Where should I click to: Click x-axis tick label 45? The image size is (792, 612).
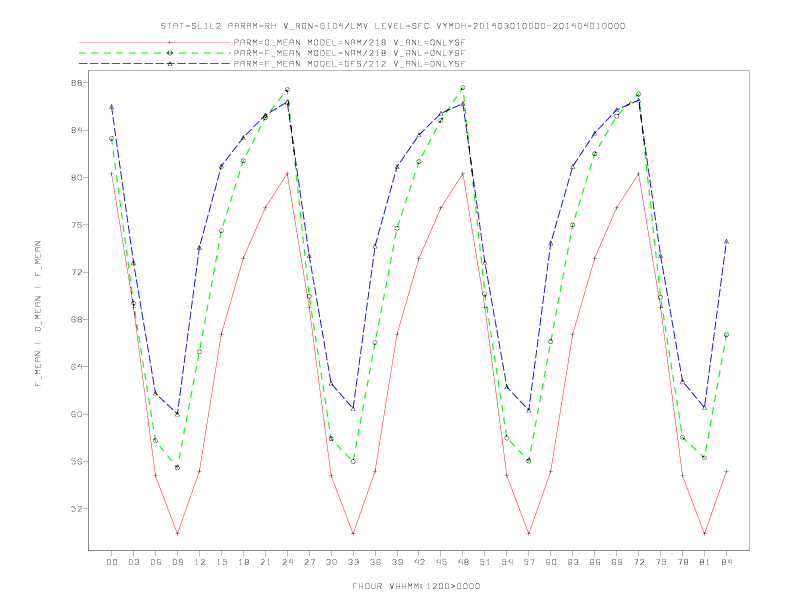(441, 562)
